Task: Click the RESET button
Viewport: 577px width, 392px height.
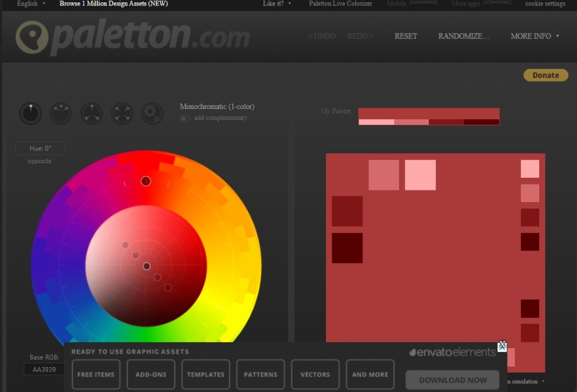Action: coord(405,37)
